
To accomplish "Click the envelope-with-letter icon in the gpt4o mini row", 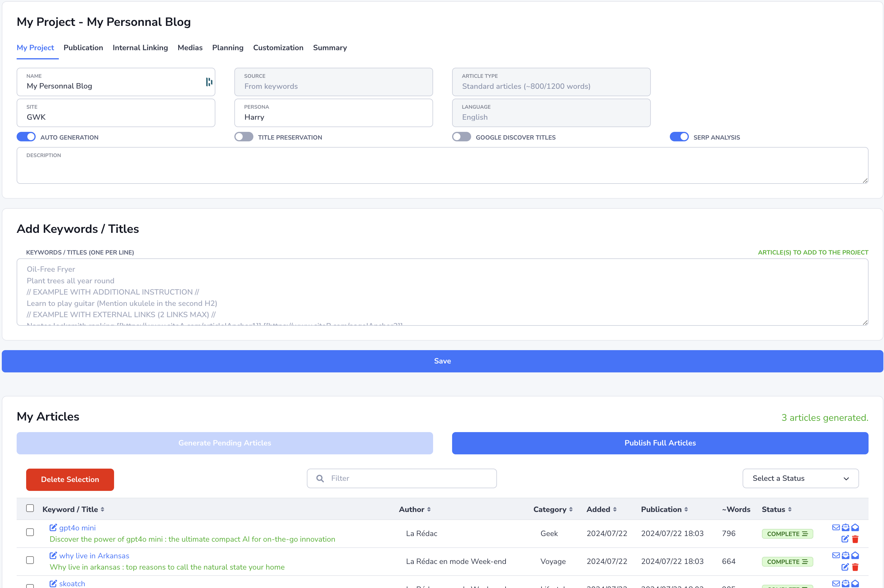I will 845,528.
